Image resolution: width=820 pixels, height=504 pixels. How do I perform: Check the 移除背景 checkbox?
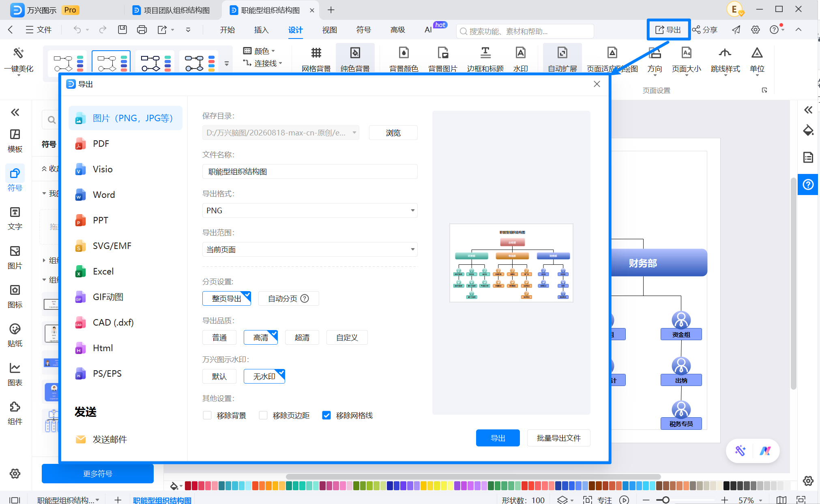(207, 415)
